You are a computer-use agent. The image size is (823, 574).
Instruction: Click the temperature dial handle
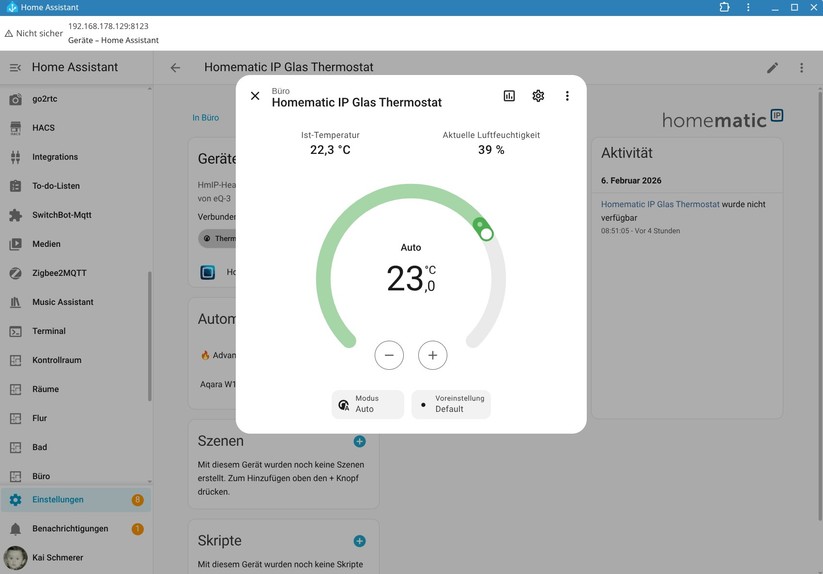click(x=486, y=233)
